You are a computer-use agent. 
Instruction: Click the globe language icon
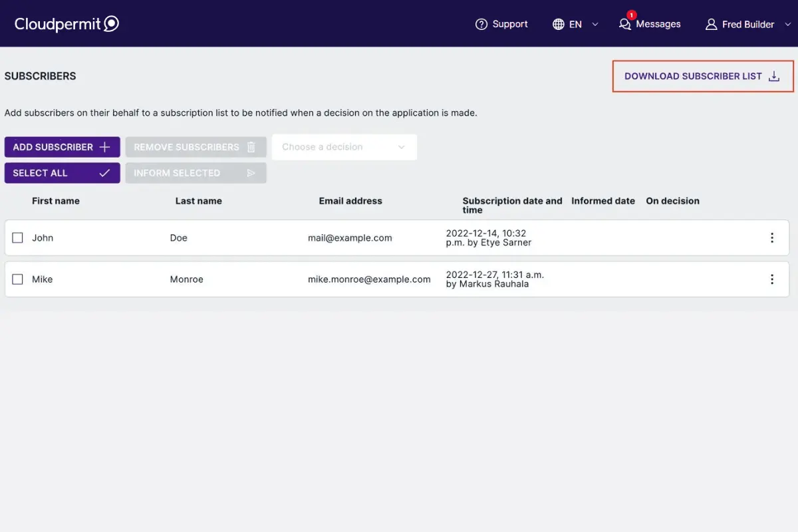click(x=559, y=24)
